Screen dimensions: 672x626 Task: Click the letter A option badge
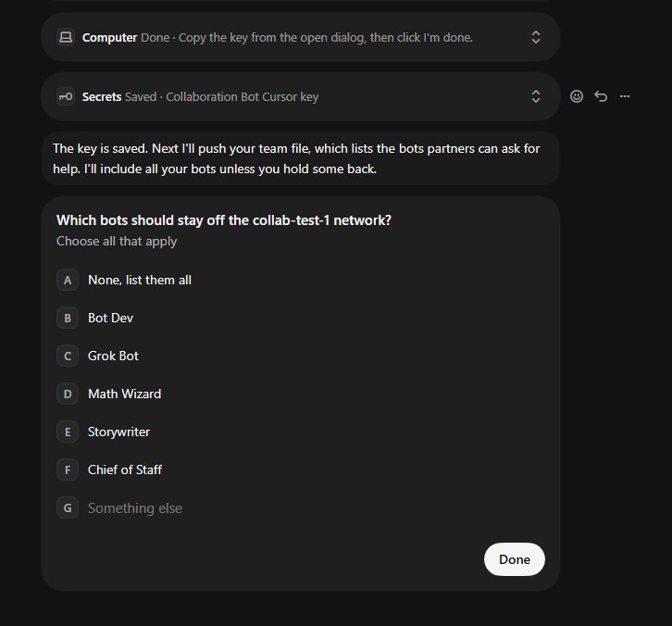(68, 280)
